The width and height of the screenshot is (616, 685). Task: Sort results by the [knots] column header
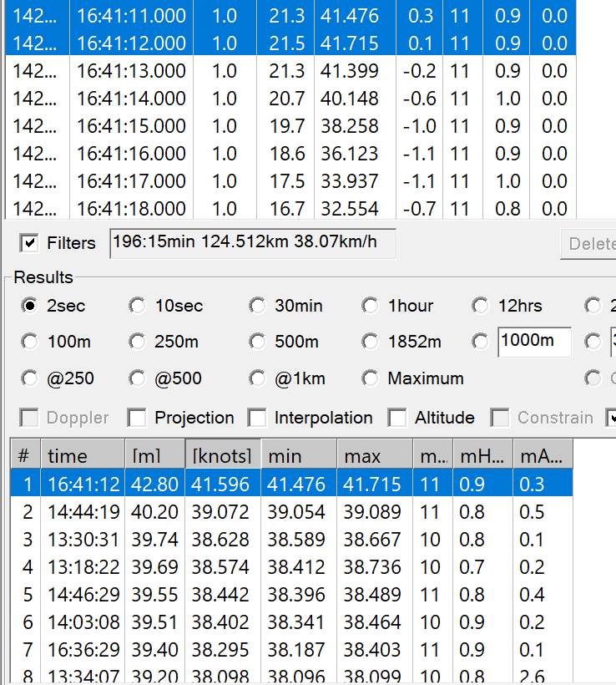(x=222, y=456)
